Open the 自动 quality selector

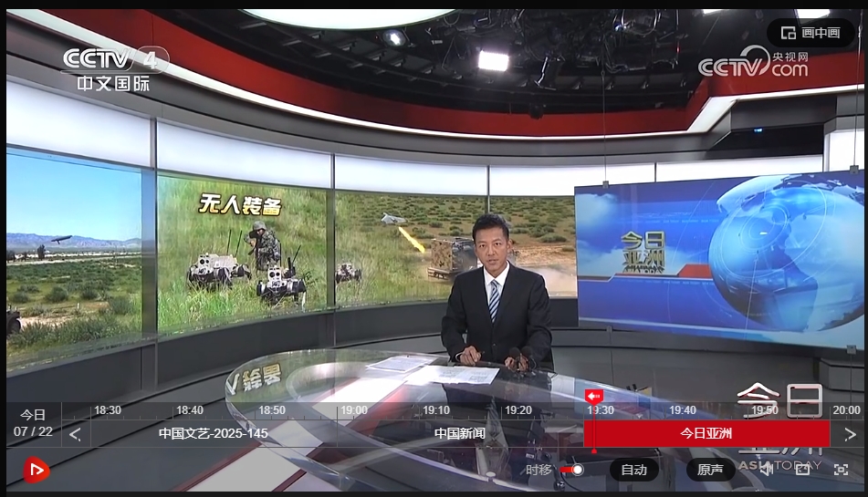coord(633,470)
